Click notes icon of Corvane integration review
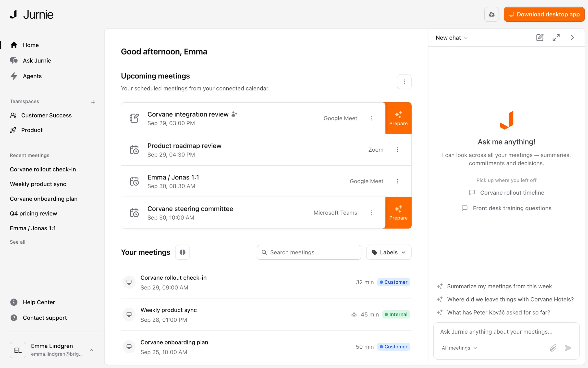This screenshot has width=588, height=368. point(134,118)
